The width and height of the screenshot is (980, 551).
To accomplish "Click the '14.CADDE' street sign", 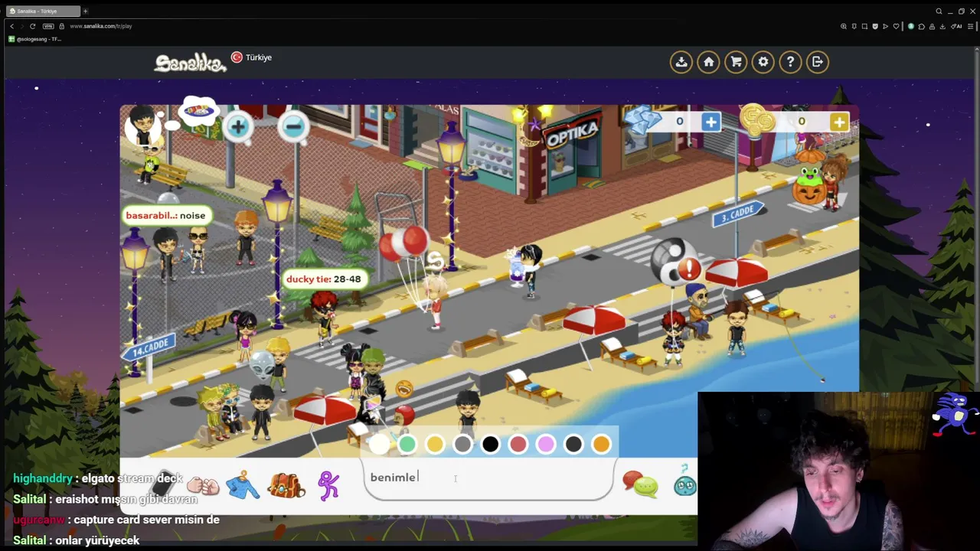I will pos(150,348).
